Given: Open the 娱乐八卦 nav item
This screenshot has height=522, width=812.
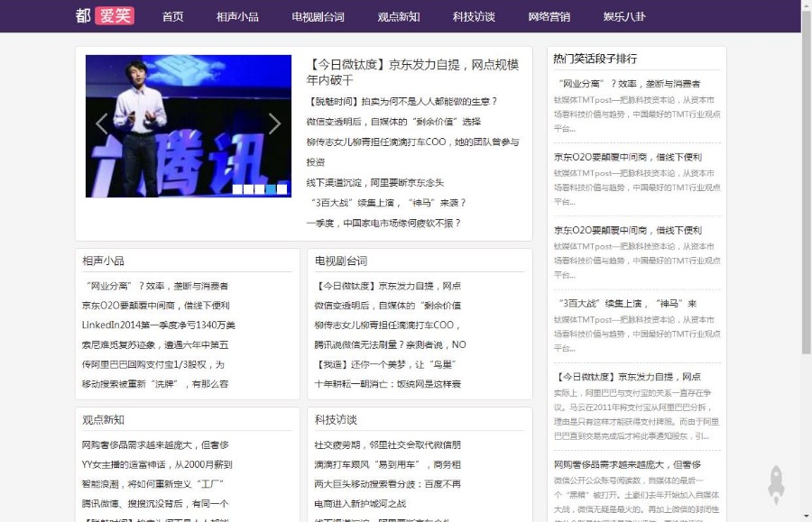Looking at the screenshot, I should (x=624, y=16).
